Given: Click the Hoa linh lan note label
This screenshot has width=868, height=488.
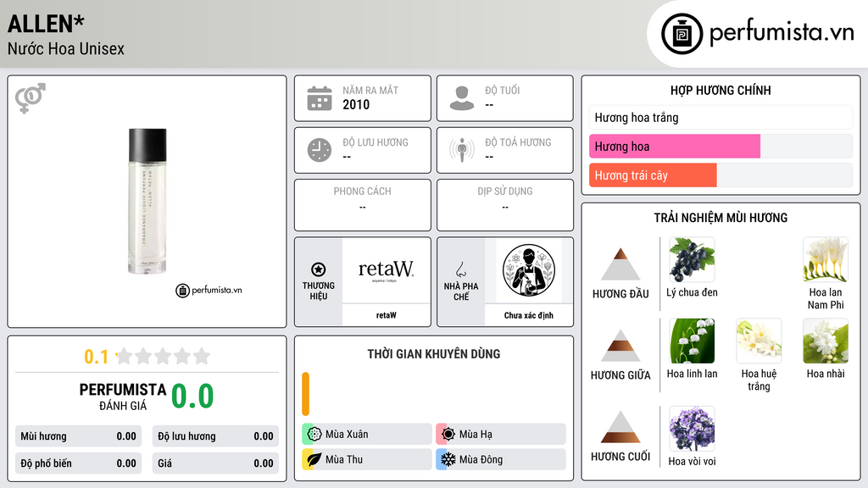Looking at the screenshot, I should pyautogui.click(x=692, y=374).
